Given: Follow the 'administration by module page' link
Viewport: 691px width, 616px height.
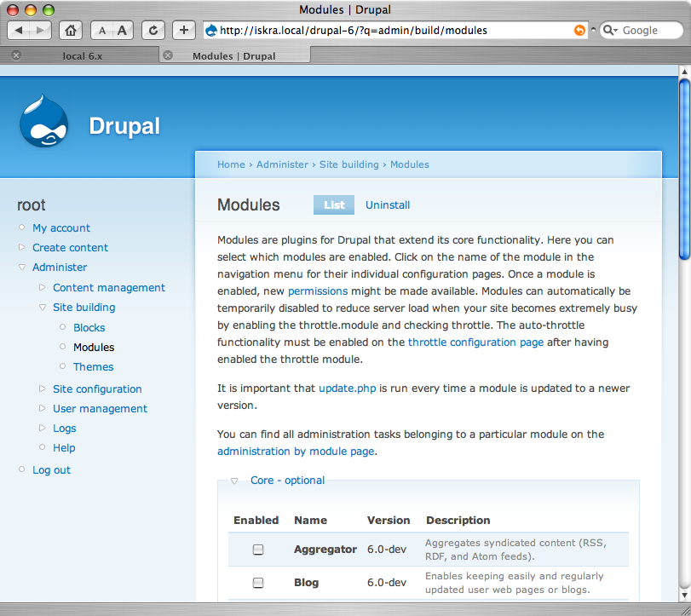Looking at the screenshot, I should click(x=296, y=452).
